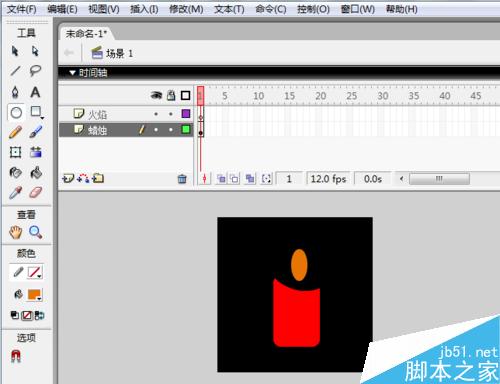This screenshot has width=500, height=384.
Task: Select the white arrow Subselection tool
Action: click(35, 51)
